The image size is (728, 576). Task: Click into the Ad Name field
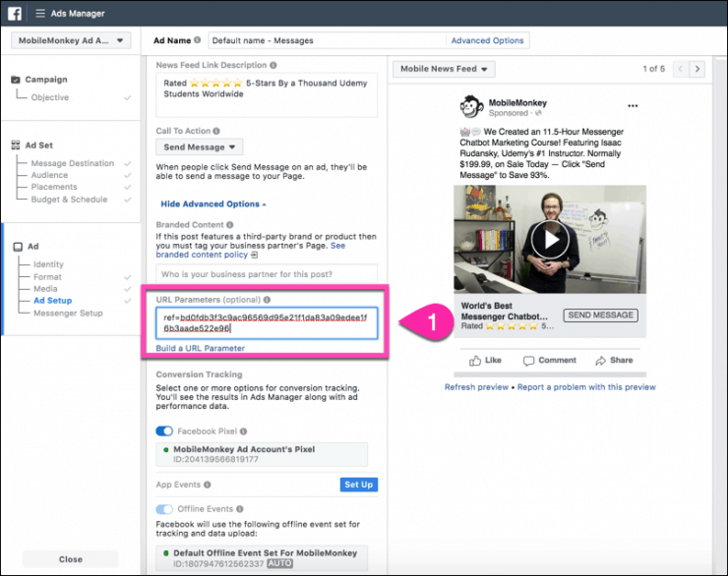(x=327, y=41)
